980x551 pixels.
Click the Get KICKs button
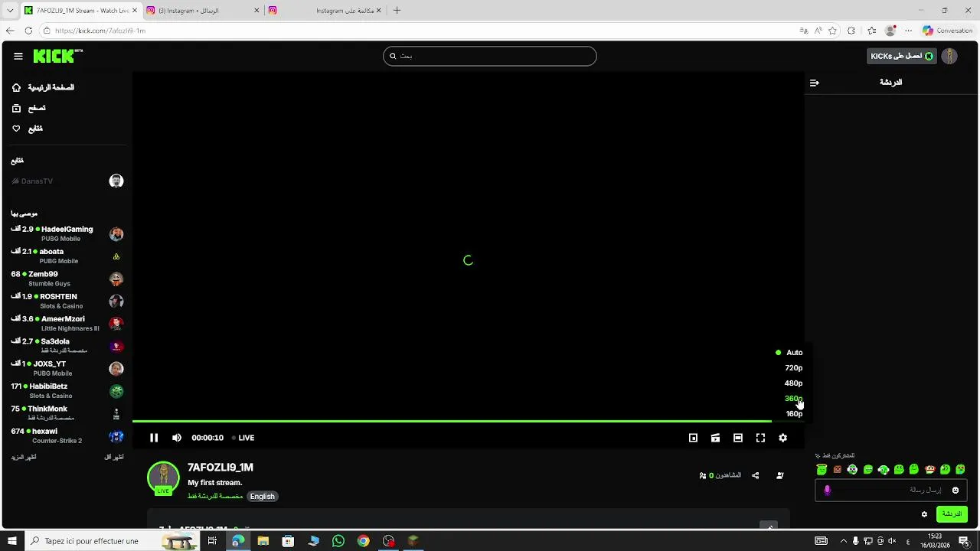click(902, 56)
